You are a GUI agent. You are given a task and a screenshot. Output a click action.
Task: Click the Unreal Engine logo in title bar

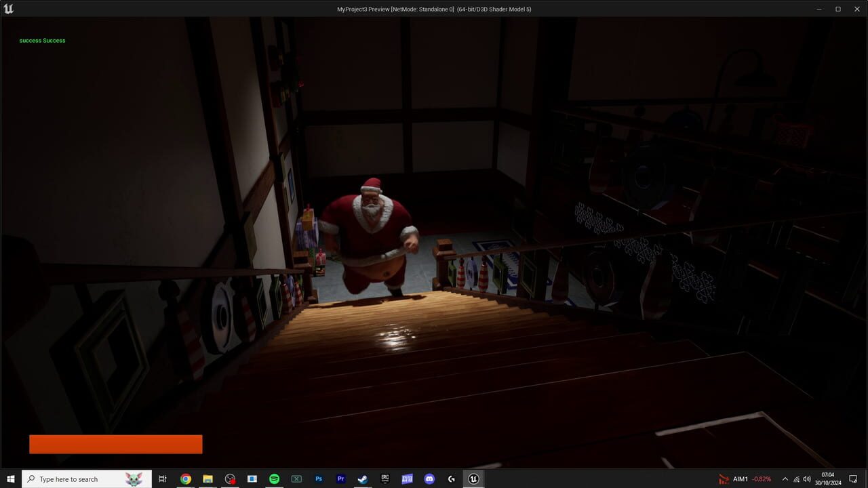9,9
